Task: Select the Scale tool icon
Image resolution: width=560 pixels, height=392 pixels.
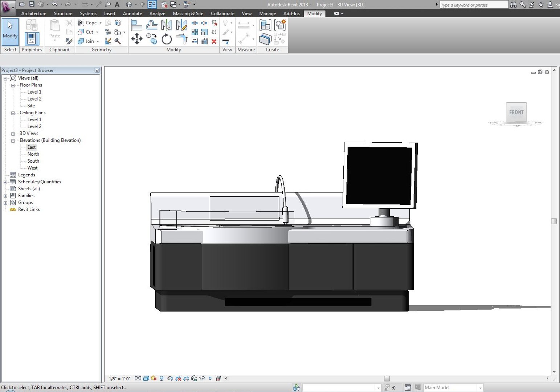Action: (x=205, y=32)
